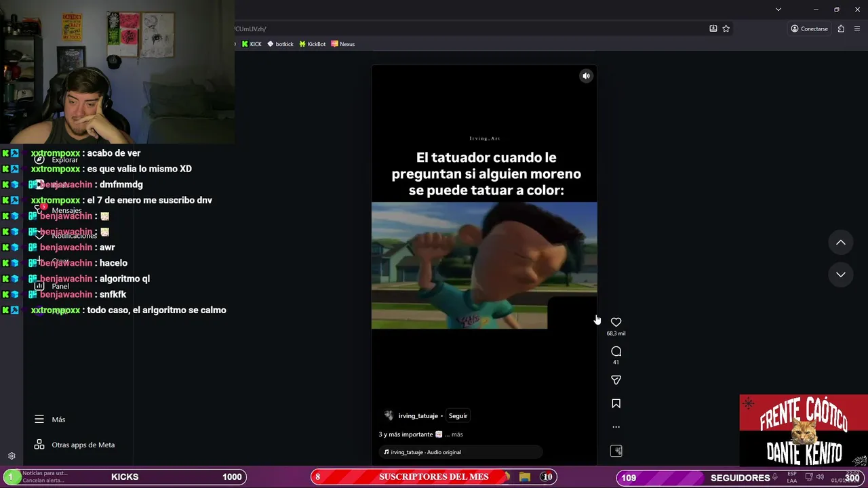Open the audio thumbnail beside the reel
868x488 pixels.
coord(616,451)
